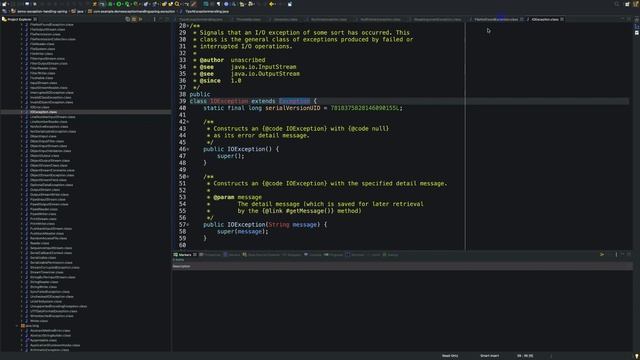Viewport: 640px width, 360px height.
Task: Toggle Show Whitespace Characters pilcrow icon
Action: pos(218,4)
